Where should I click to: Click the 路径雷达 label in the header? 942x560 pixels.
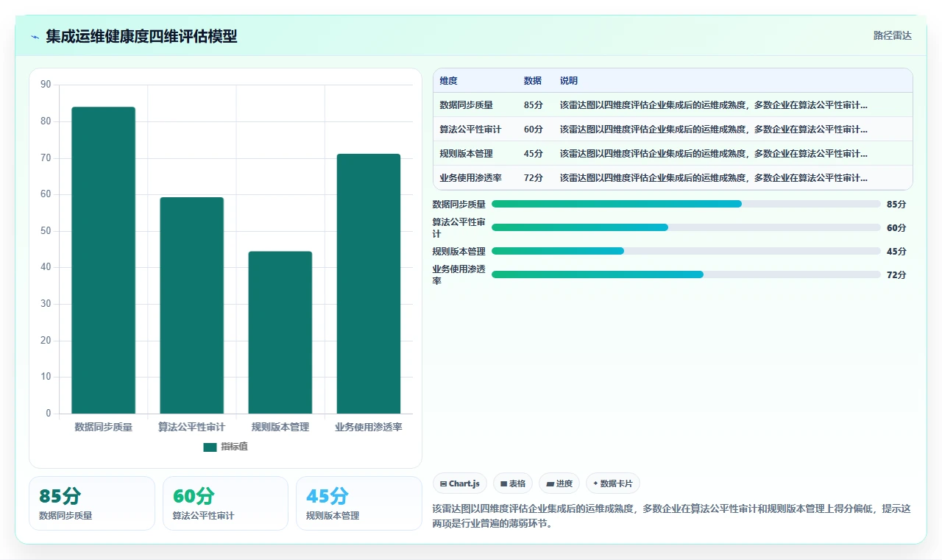[x=892, y=35]
